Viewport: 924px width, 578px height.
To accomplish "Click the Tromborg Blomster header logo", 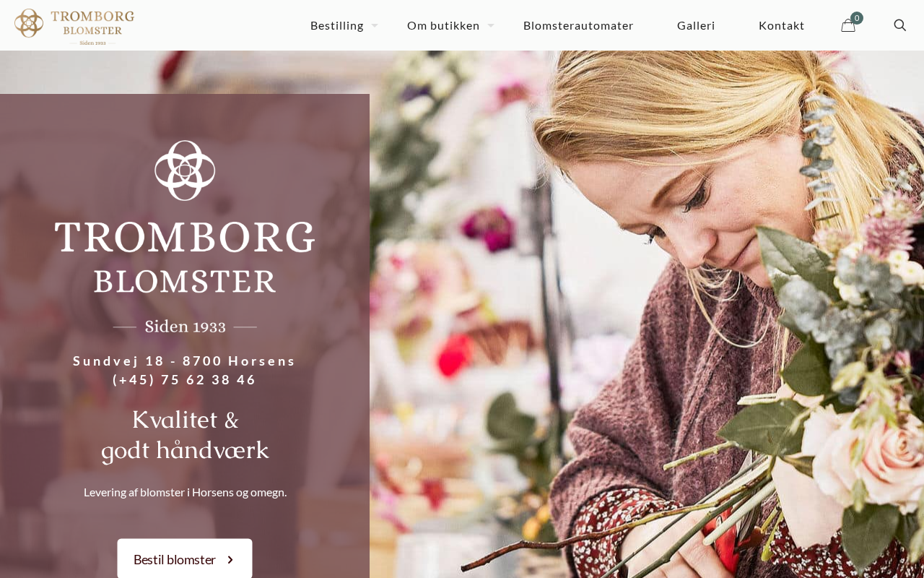I will tap(74, 27).
